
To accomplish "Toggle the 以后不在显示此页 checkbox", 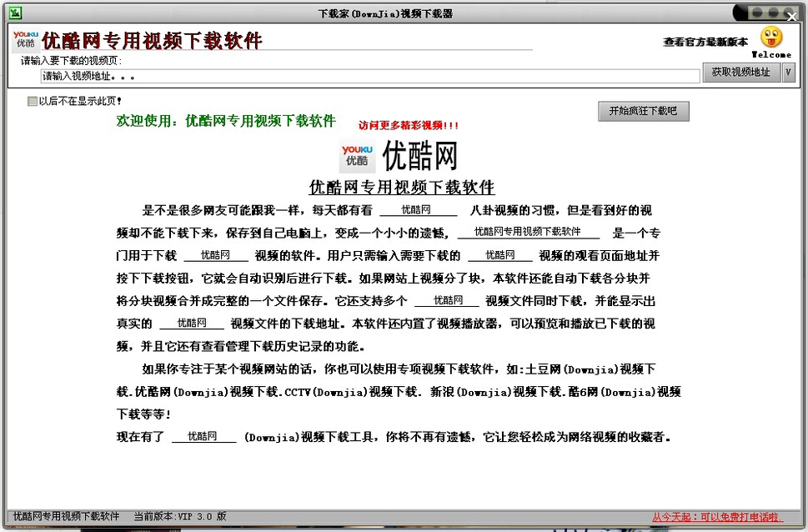I will (33, 101).
